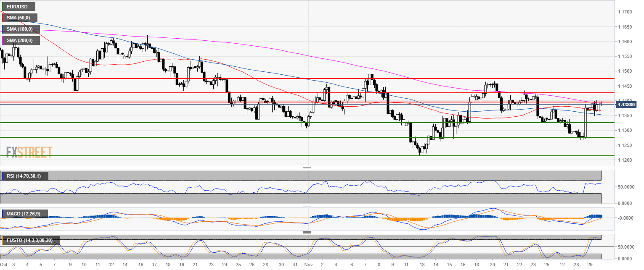
Task: Click the FXStreet watermark logo
Action: (x=29, y=152)
